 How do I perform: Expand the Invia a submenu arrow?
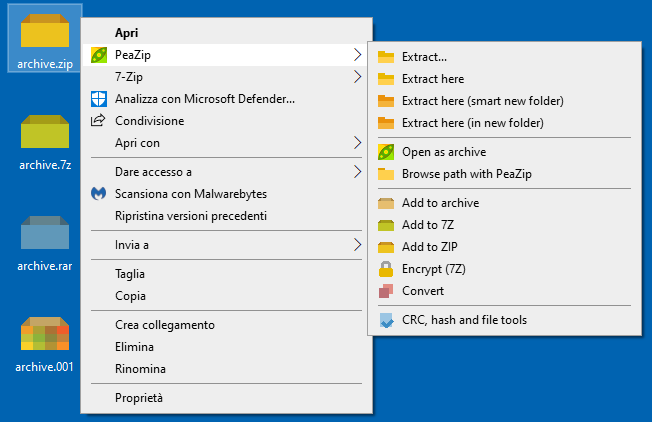click(x=358, y=244)
